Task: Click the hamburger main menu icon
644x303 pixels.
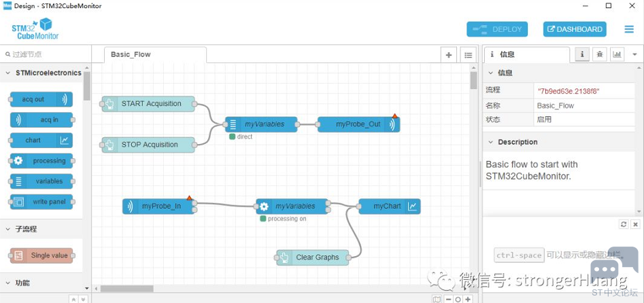Action: (x=629, y=29)
